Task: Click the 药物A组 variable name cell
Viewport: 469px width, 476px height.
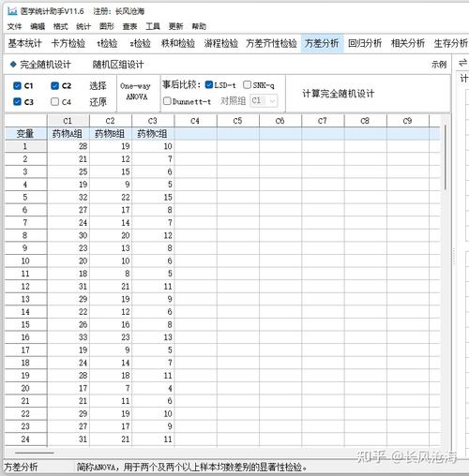Action: pos(68,133)
